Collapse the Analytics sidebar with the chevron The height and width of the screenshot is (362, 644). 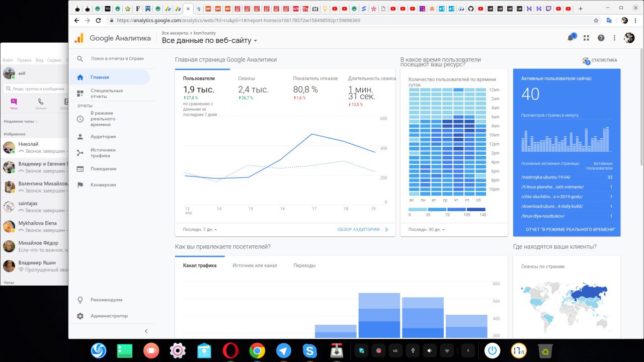pos(146,331)
